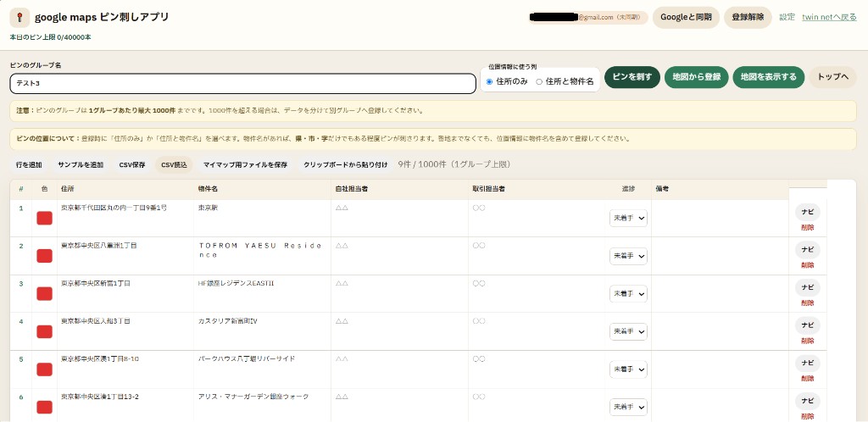868x422 pixels.
Task: Click property name カスタリア新富町IV
Action: (227, 321)
